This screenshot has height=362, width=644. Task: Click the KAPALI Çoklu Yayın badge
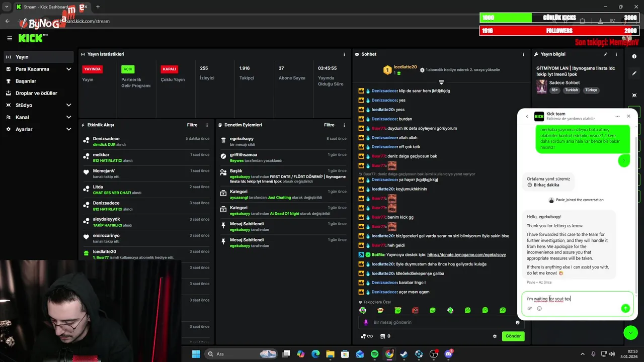(170, 69)
